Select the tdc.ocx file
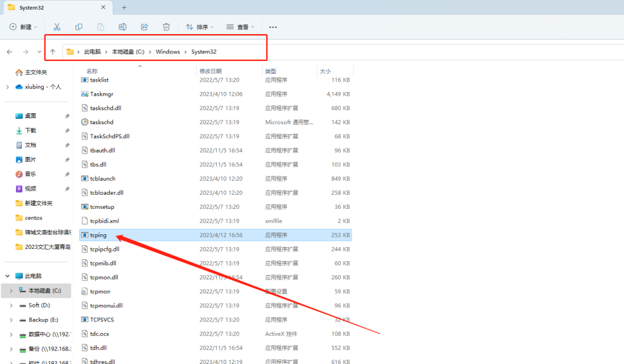Viewport: 624px width, 364px height. tap(215, 334)
